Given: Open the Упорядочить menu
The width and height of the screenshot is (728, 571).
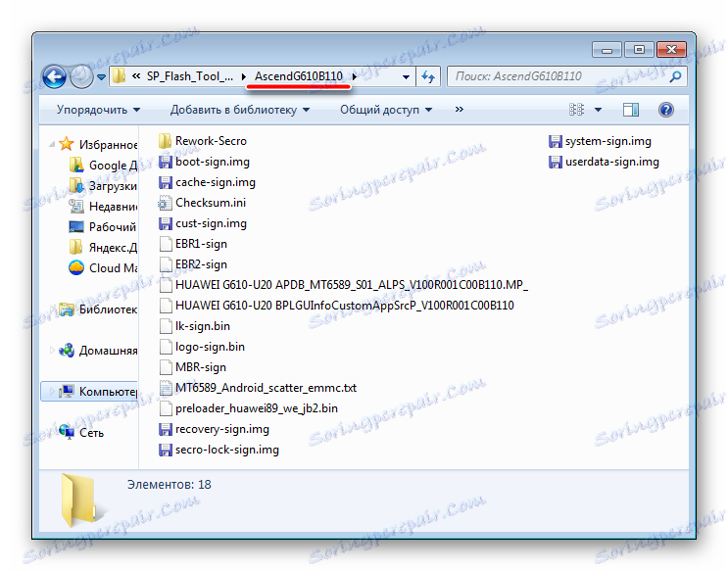Looking at the screenshot, I should (x=98, y=110).
